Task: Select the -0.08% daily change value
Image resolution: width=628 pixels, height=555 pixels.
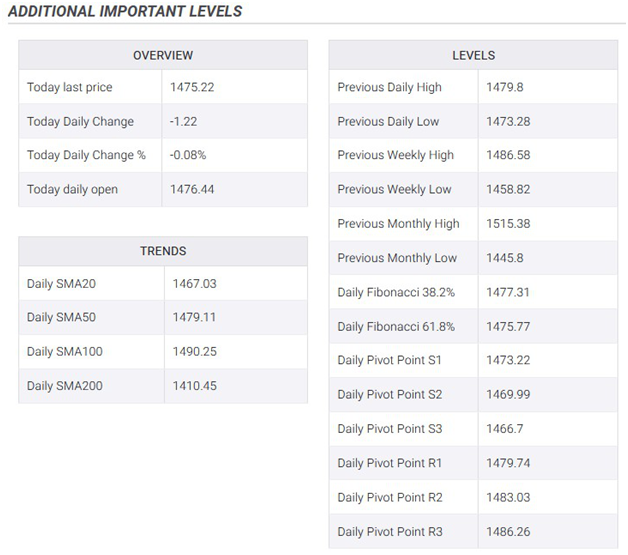Action: coord(188,155)
